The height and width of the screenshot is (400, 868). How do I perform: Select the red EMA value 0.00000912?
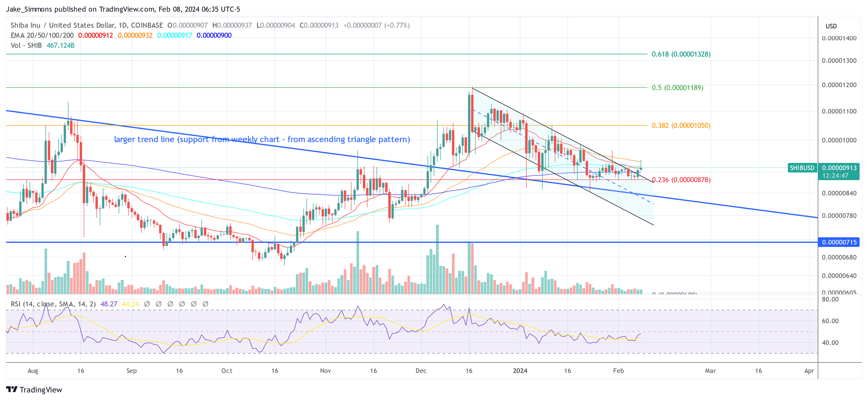pyautogui.click(x=96, y=35)
